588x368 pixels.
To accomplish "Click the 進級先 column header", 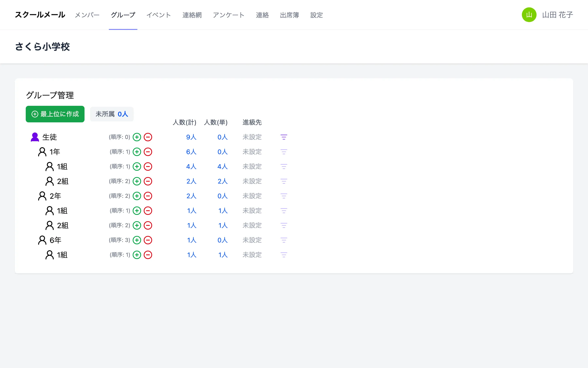I will 252,122.
